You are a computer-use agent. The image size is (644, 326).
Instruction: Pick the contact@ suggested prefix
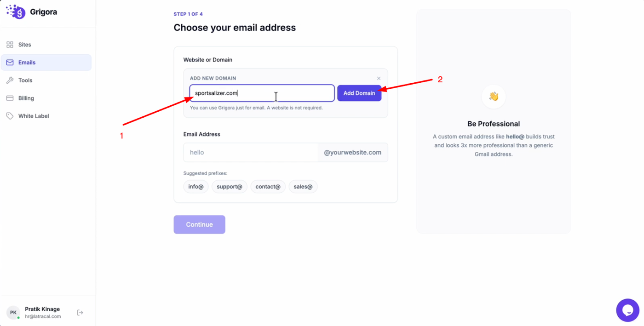[268, 187]
